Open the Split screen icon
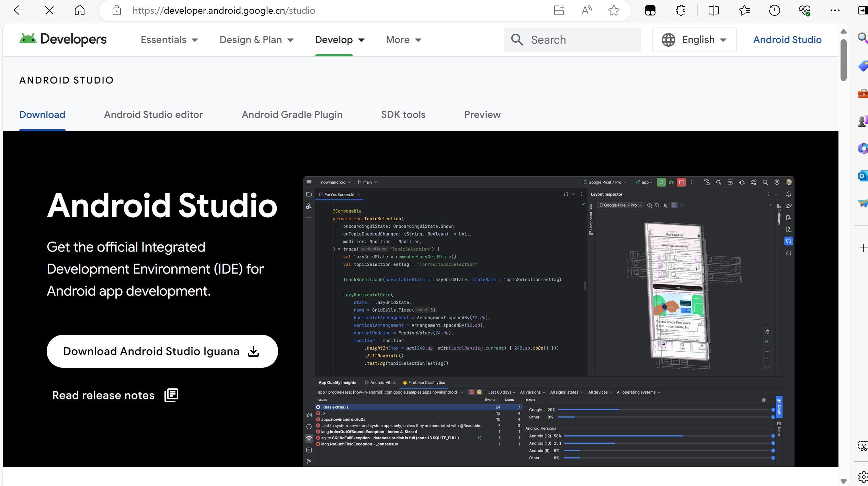 click(713, 10)
